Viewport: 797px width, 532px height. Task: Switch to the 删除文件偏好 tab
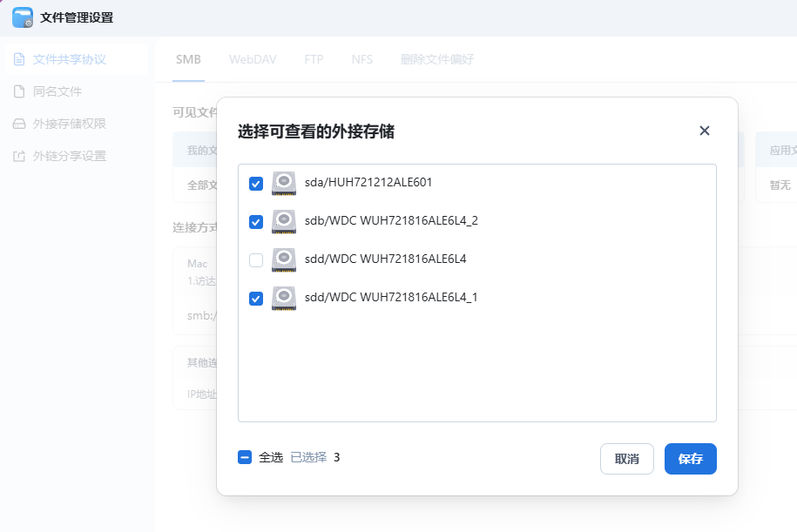click(x=437, y=59)
